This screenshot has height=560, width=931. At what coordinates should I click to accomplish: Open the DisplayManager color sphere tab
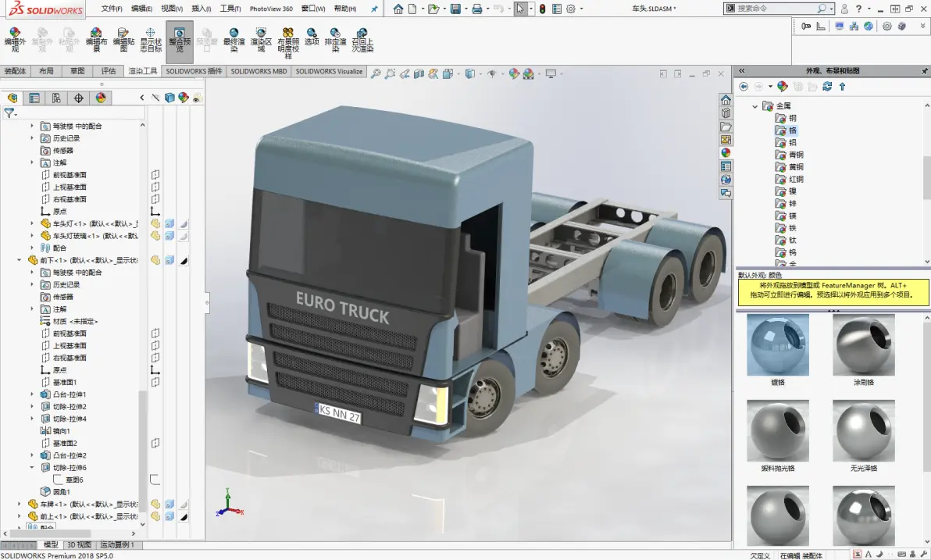pos(101,98)
